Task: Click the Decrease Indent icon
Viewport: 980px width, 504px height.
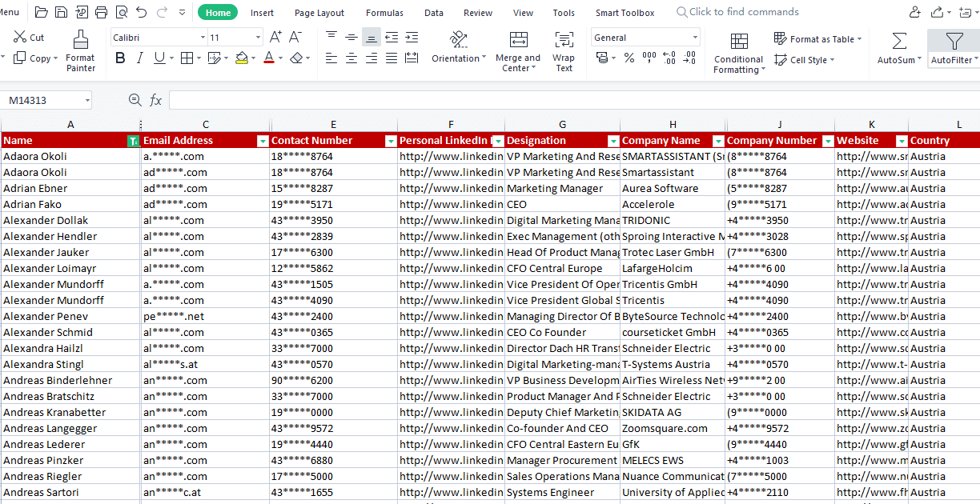Action: [392, 38]
